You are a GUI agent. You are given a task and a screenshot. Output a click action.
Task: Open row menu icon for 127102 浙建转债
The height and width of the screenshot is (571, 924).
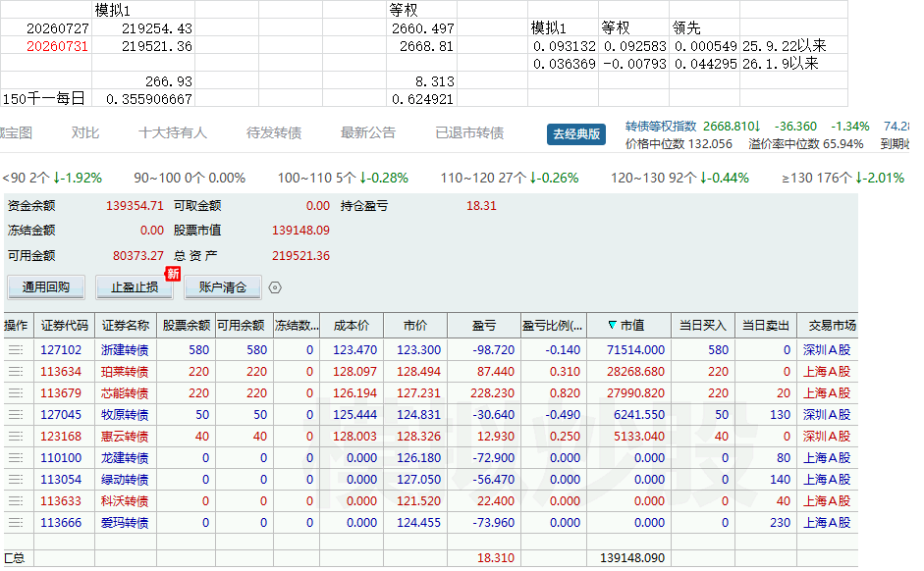[16, 350]
